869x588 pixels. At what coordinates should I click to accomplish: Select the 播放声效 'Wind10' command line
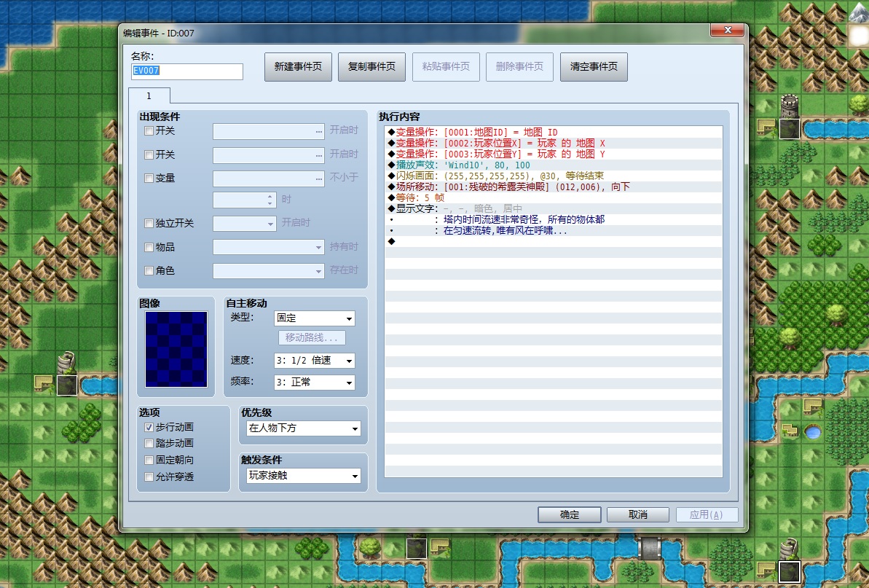tap(553, 165)
